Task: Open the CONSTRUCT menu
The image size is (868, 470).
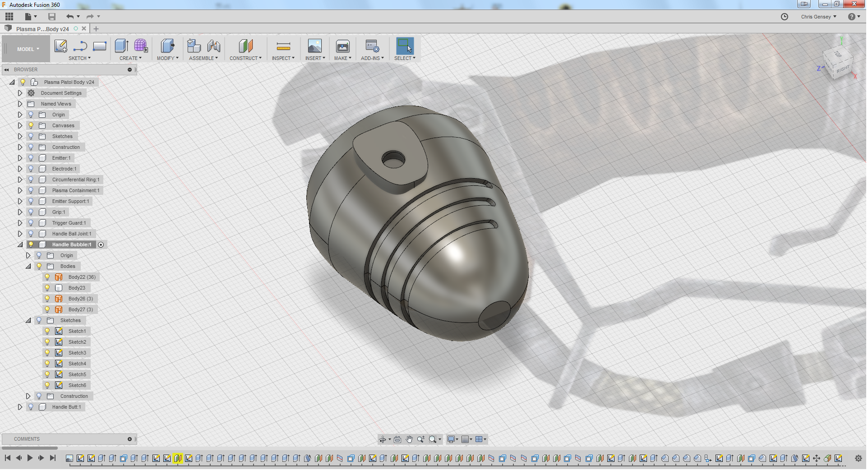Action: (245, 58)
